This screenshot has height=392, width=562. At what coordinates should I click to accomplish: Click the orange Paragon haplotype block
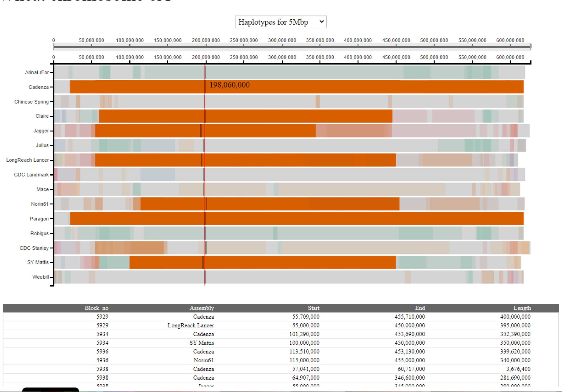[297, 218]
